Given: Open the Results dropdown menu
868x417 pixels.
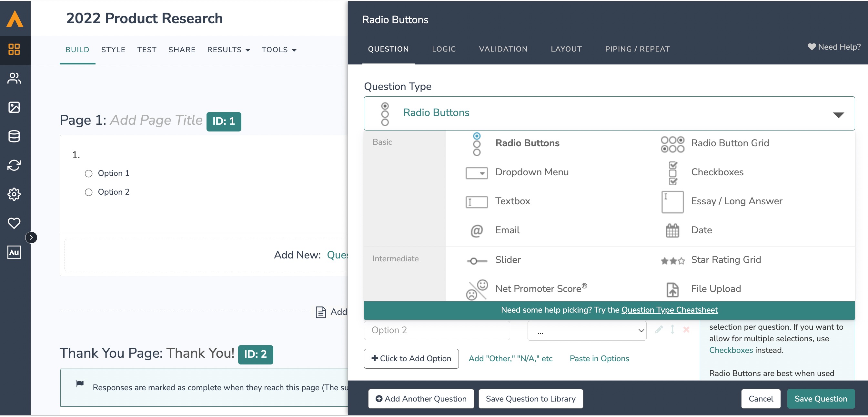Looking at the screenshot, I should click(x=228, y=50).
